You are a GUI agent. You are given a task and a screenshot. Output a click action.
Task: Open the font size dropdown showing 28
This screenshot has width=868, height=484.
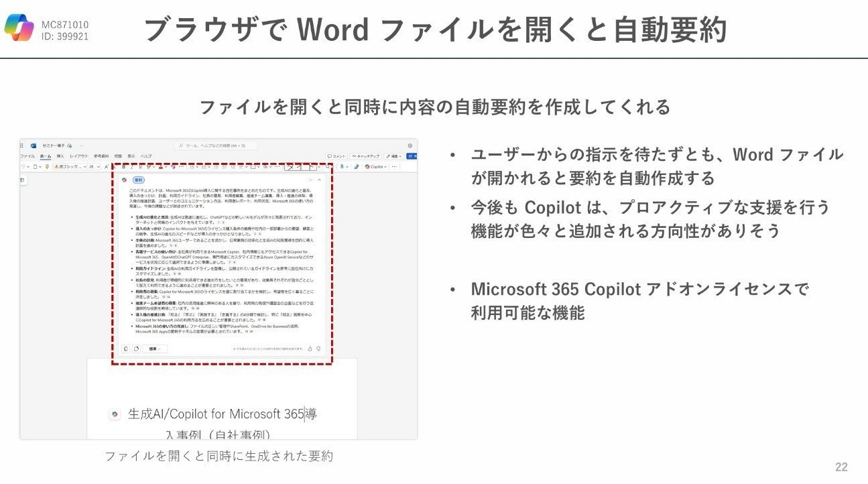pyautogui.click(x=93, y=166)
